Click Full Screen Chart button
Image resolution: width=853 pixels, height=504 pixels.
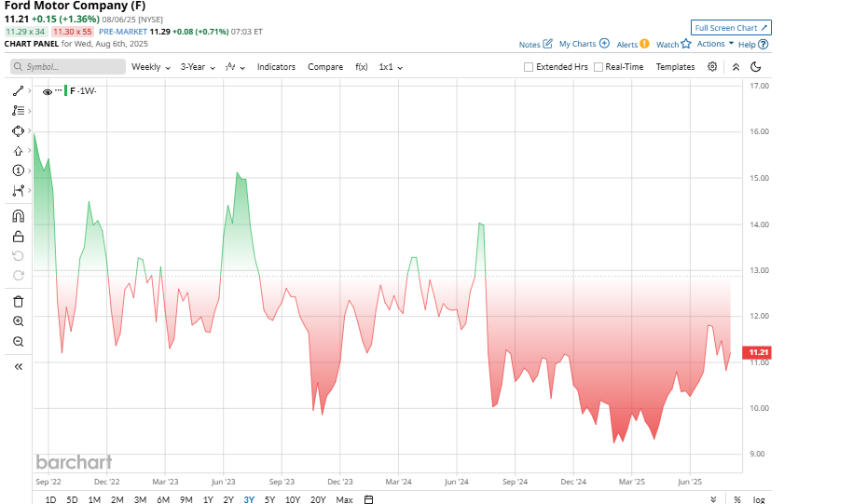pos(731,28)
